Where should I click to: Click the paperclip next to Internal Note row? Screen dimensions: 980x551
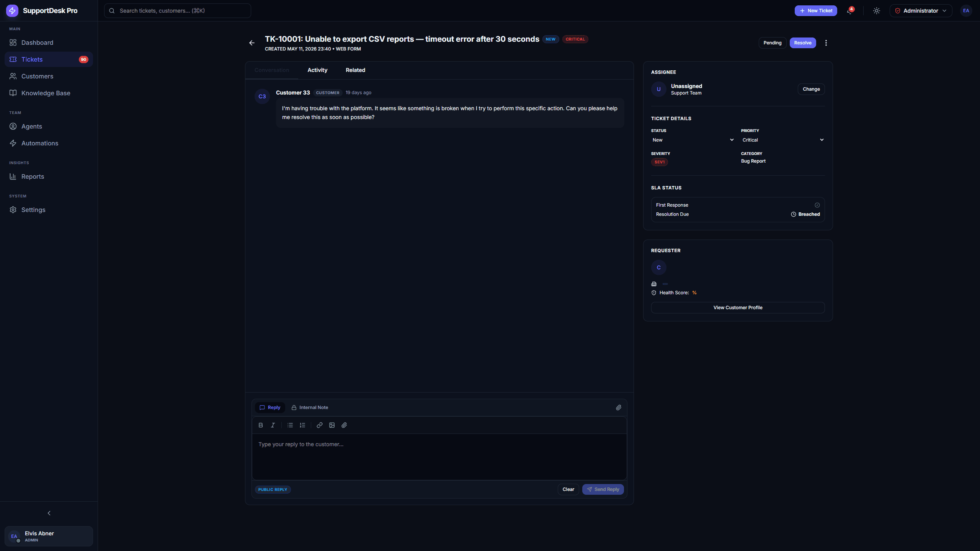(619, 408)
